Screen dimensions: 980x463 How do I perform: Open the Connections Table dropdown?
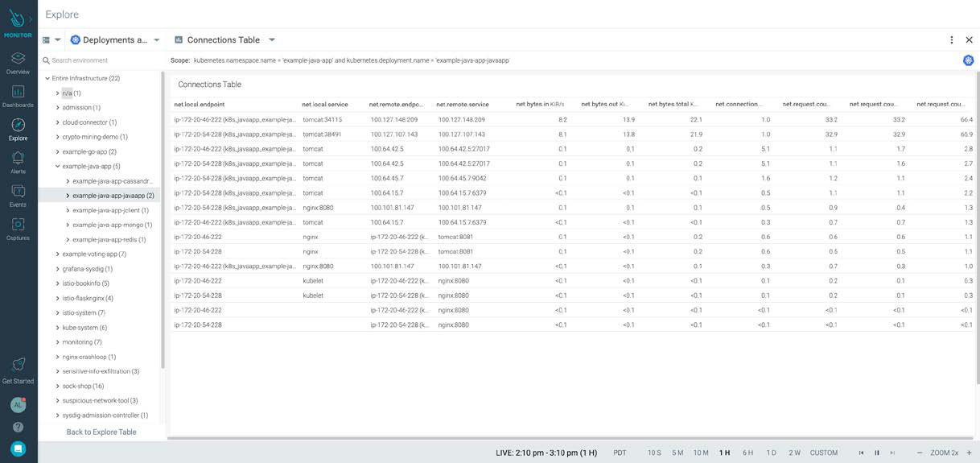point(271,40)
